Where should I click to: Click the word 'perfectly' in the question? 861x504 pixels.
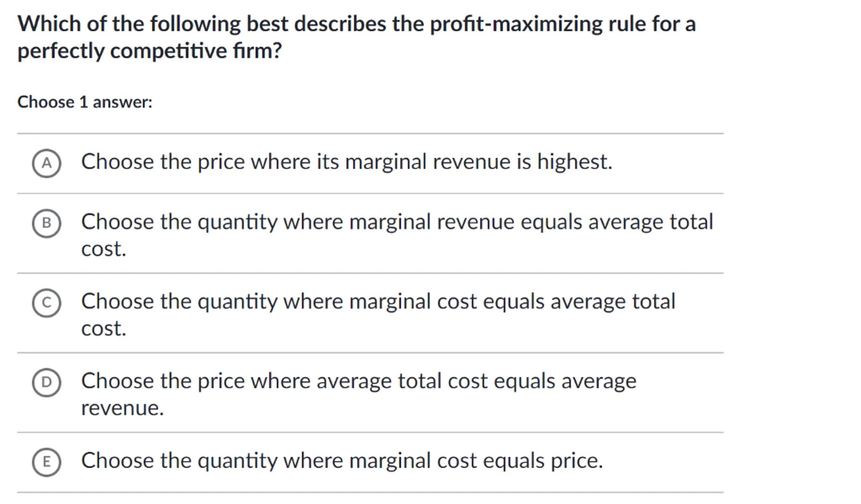[61, 51]
